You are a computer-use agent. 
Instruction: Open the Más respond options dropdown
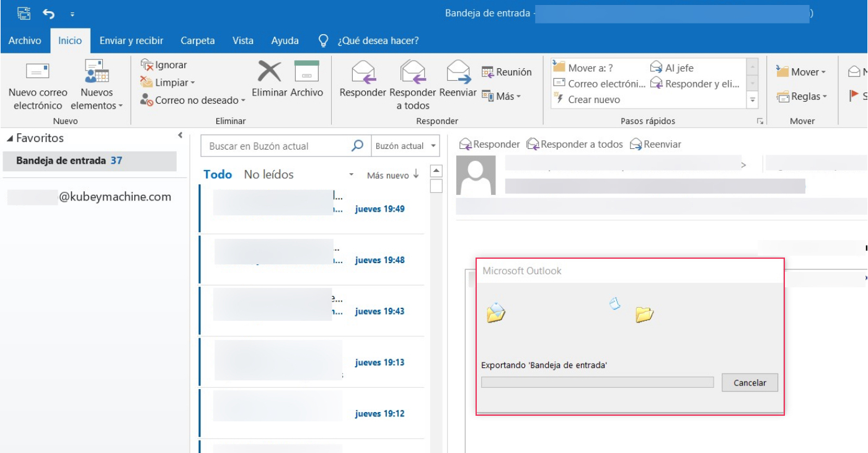(502, 96)
